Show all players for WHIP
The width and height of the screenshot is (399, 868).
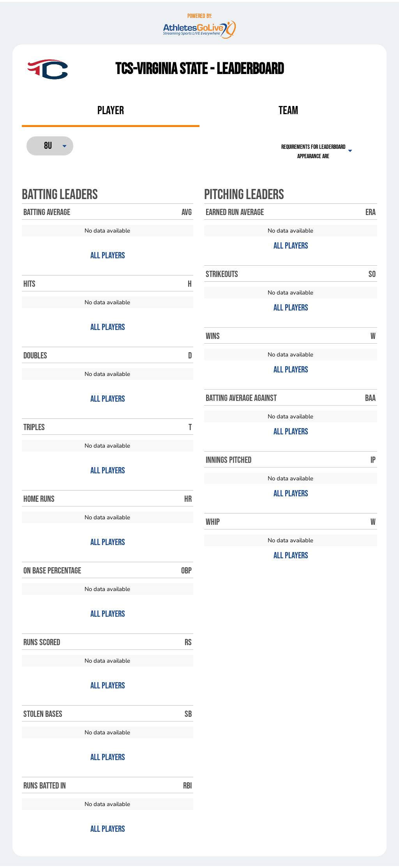point(291,556)
